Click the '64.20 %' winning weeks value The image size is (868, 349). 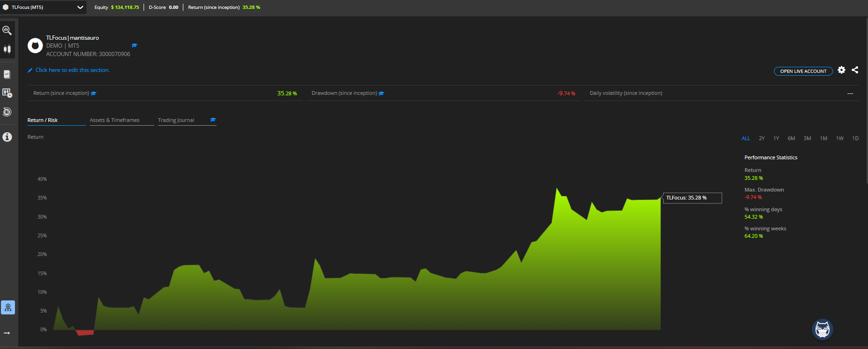[754, 236]
